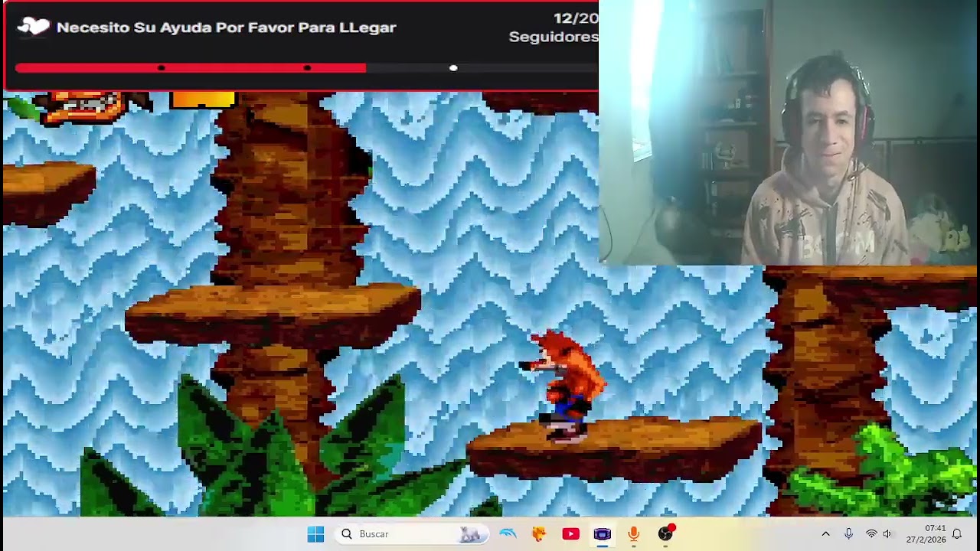Open OBS Studio from the taskbar
This screenshot has height=551, width=980.
point(665,533)
